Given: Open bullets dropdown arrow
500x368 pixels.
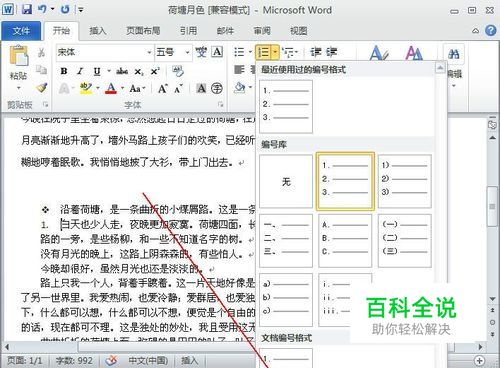Looking at the screenshot, I should [250, 52].
